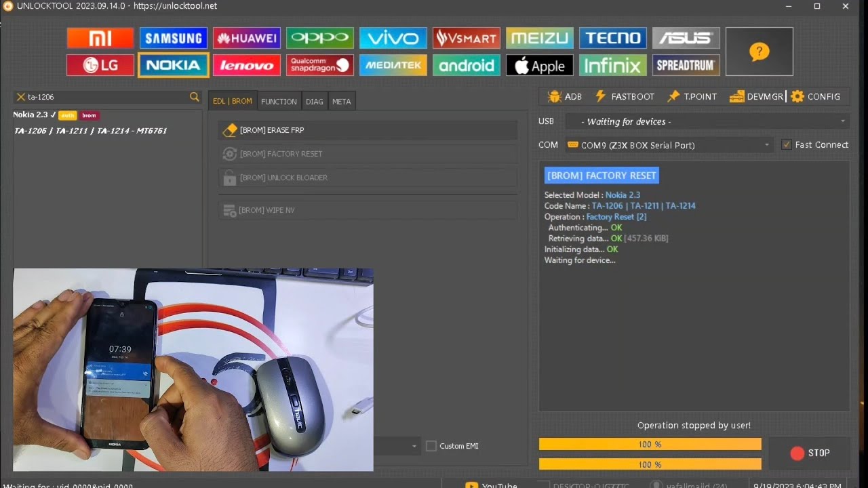868x488 pixels.
Task: Select the Meizu brand logo
Action: tap(540, 38)
